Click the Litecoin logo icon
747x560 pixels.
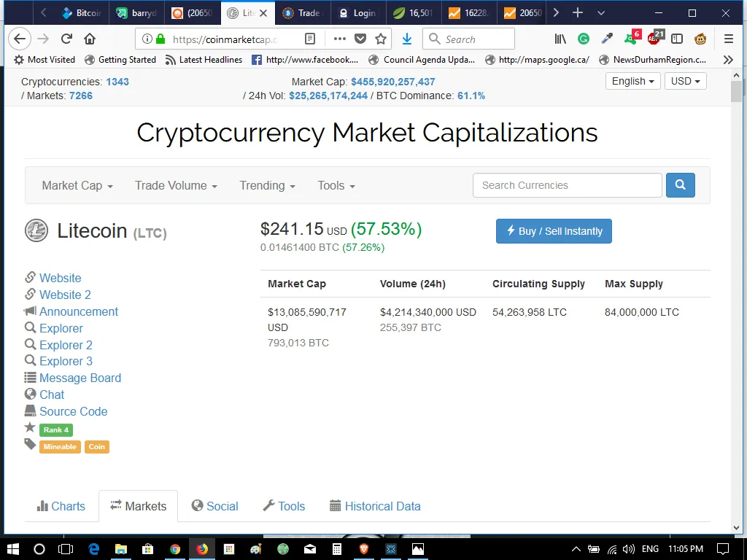tap(36, 230)
